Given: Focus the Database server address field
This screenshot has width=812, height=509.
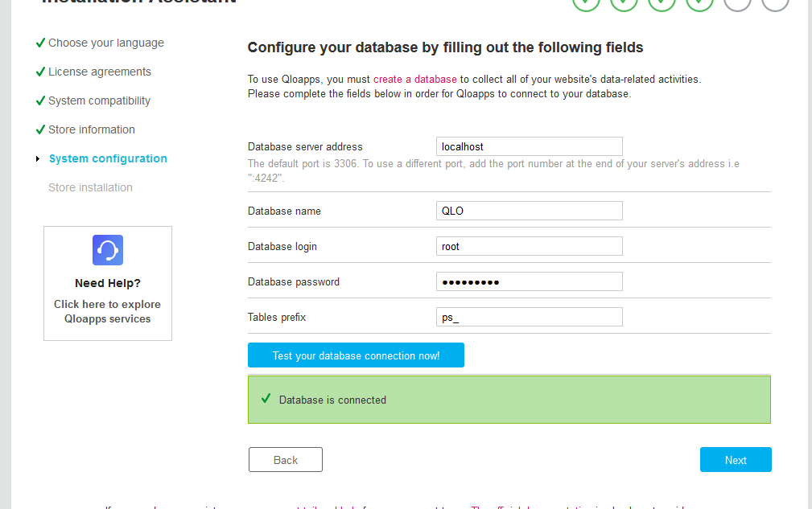Looking at the screenshot, I should [529, 146].
